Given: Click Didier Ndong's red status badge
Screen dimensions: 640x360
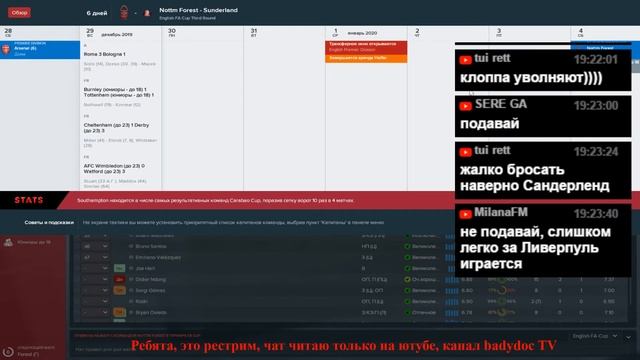Looking at the screenshot, I should click(119, 280).
